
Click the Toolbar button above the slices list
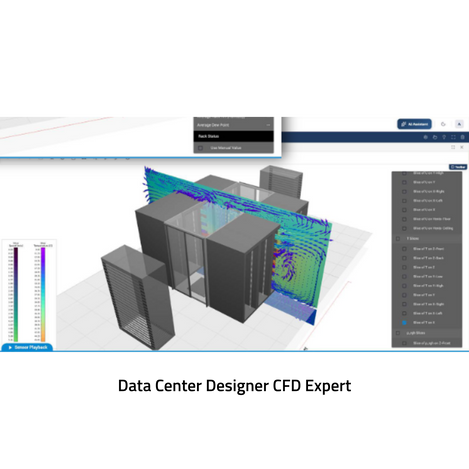pos(458,167)
